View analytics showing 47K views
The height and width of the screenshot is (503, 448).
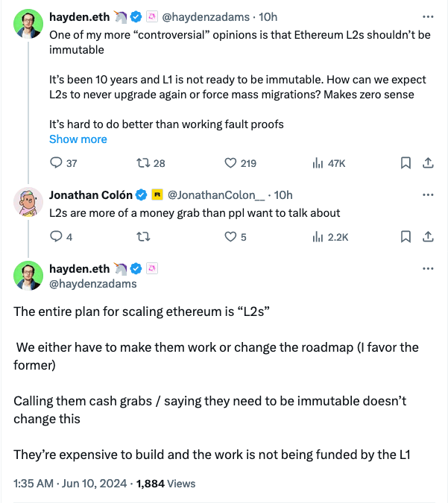[317, 163]
